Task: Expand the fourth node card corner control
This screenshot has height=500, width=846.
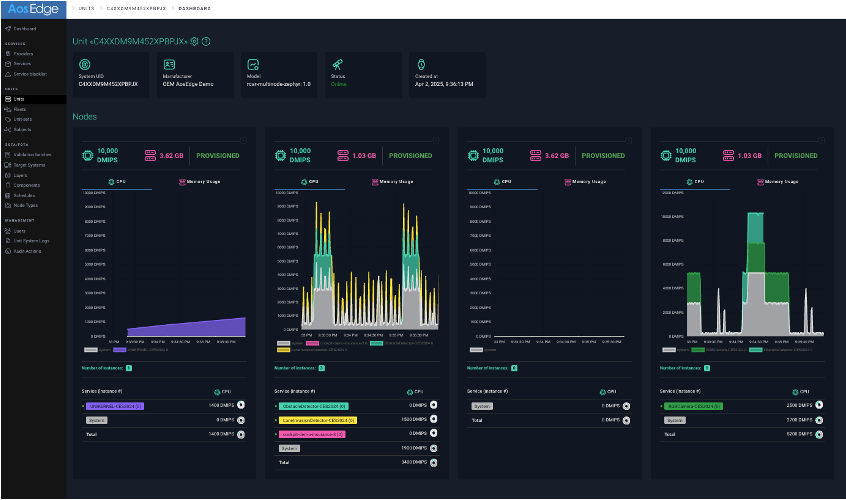Action: [x=819, y=140]
